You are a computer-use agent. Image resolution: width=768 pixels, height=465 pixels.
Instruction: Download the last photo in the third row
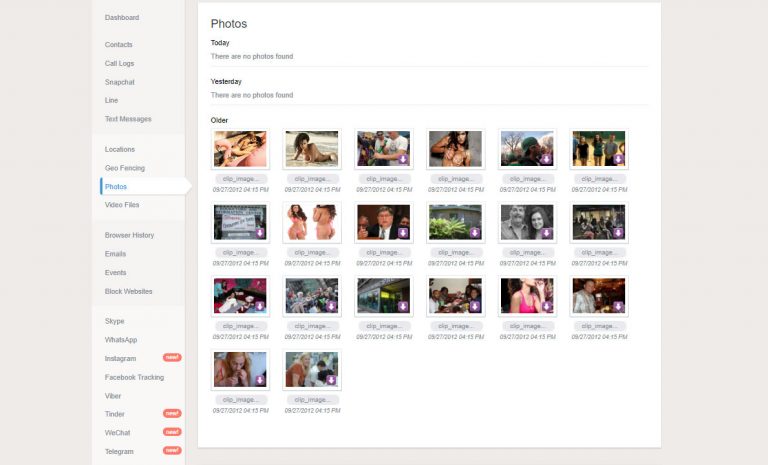coord(618,306)
